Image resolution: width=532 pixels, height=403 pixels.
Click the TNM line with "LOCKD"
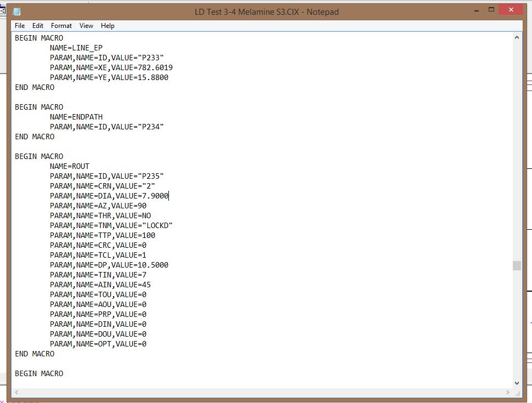tap(111, 225)
